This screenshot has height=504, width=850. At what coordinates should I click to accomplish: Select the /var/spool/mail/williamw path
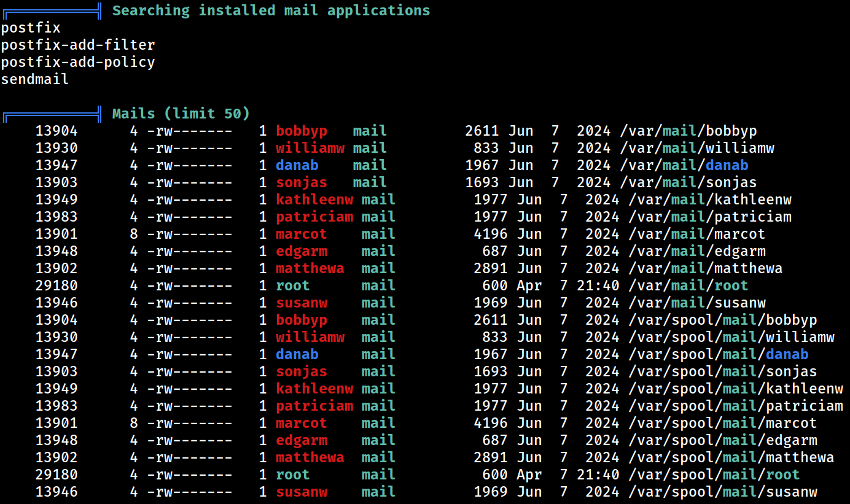(731, 337)
